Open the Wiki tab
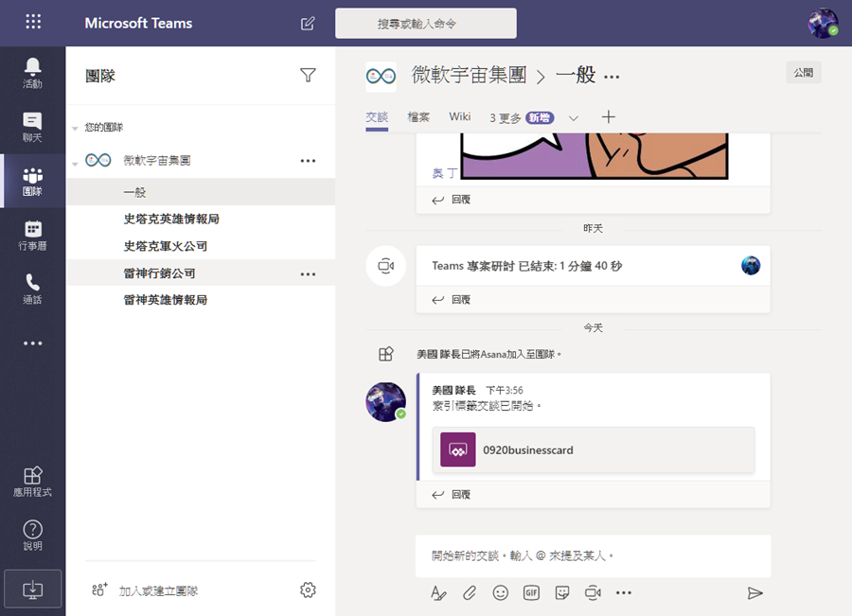 click(x=460, y=116)
